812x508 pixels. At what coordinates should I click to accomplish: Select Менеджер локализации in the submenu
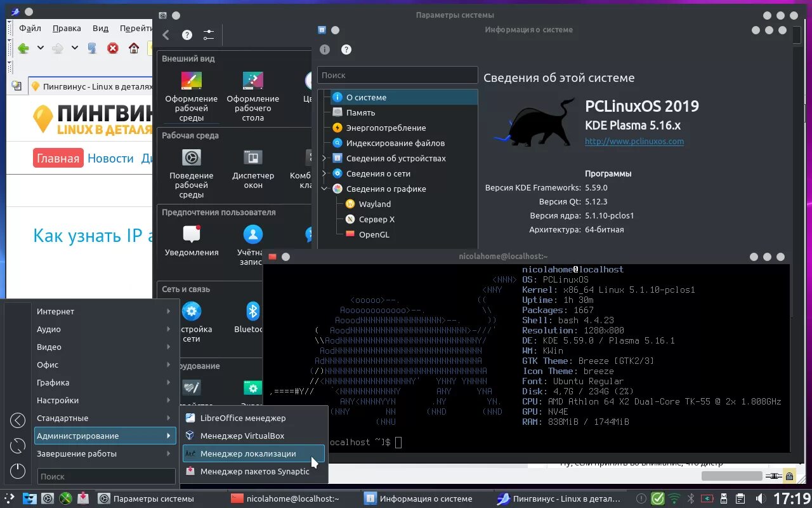point(253,453)
